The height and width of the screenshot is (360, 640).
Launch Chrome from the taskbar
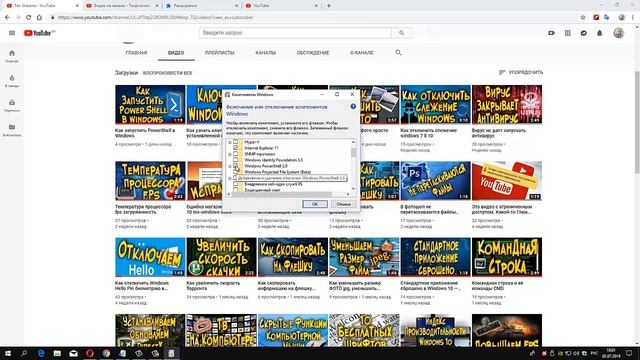click(106, 353)
